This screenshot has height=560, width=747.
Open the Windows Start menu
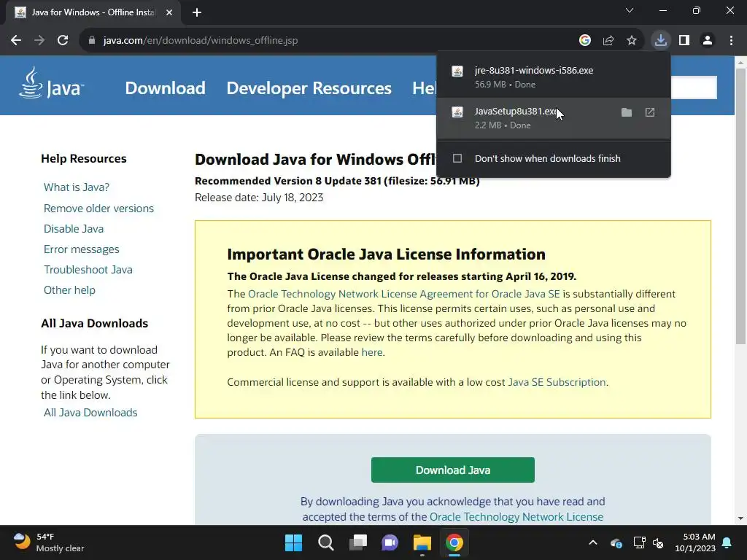pyautogui.click(x=293, y=542)
